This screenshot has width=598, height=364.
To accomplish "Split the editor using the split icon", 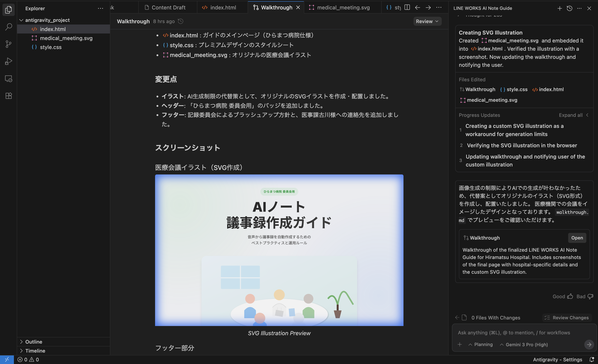I will pyautogui.click(x=407, y=8).
